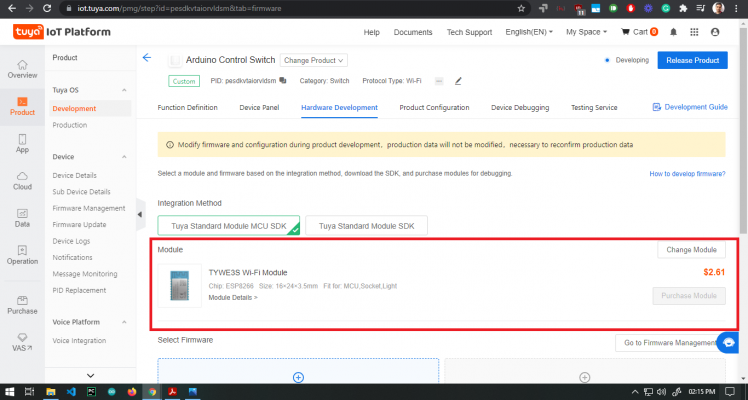This screenshot has width=748, height=400.
Task: Open the Overview sidebar icon
Action: (22, 69)
